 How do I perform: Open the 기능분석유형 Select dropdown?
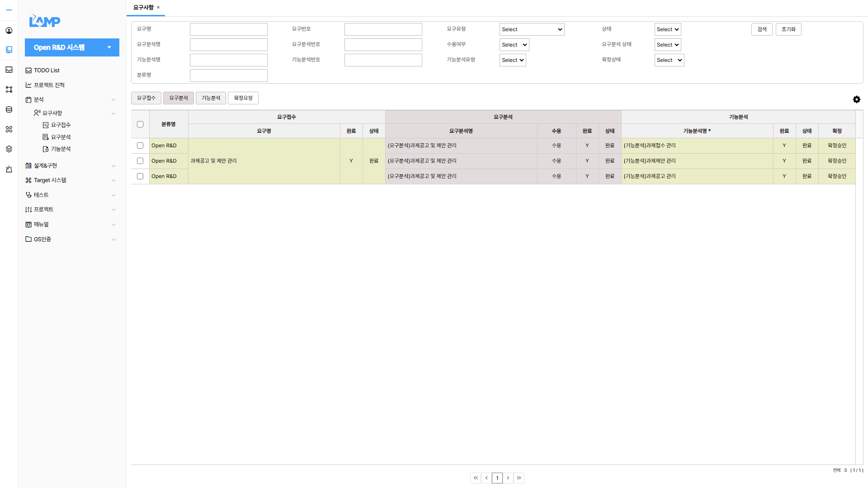[513, 60]
